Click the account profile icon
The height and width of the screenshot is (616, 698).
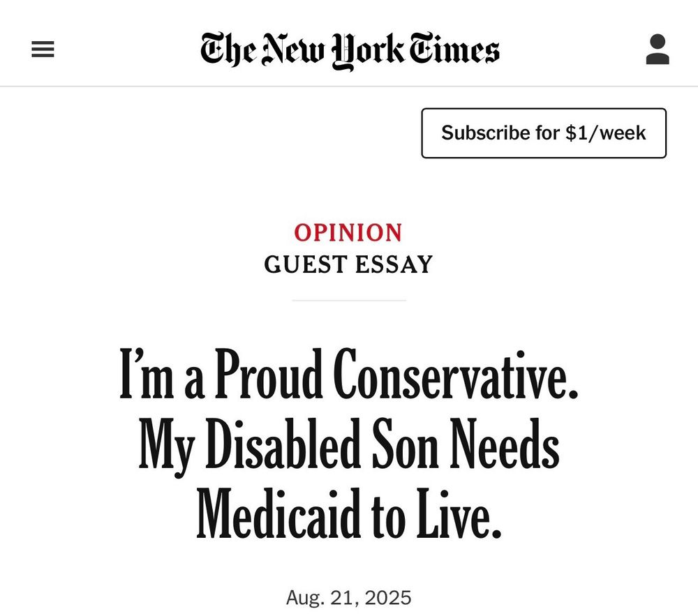click(657, 50)
